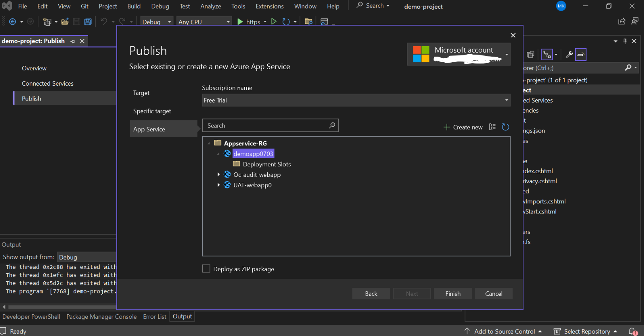Click the notifications bell in status bar

[633, 332]
